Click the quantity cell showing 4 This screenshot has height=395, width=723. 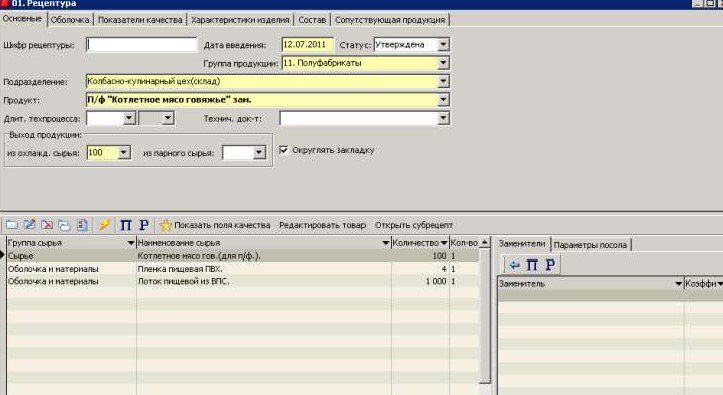(x=421, y=269)
